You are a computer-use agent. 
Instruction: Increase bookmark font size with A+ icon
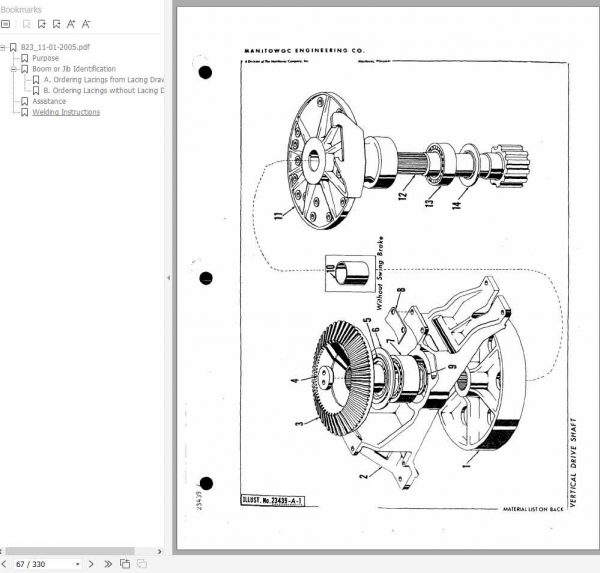point(71,24)
